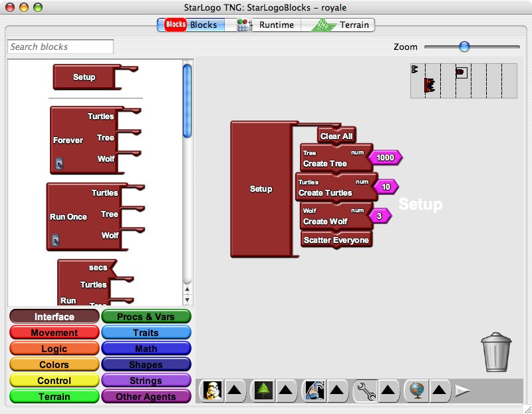Click the pink 10 number block
Screen dimensions: 532x414
(x=386, y=187)
